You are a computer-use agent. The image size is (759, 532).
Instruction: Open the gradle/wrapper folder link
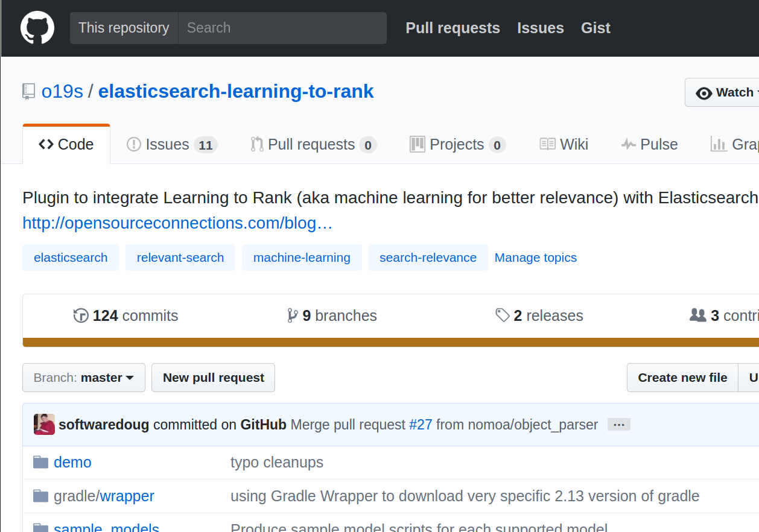[104, 496]
